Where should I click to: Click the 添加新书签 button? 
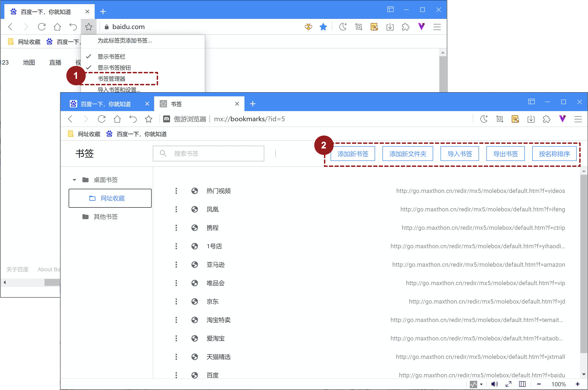(x=353, y=154)
